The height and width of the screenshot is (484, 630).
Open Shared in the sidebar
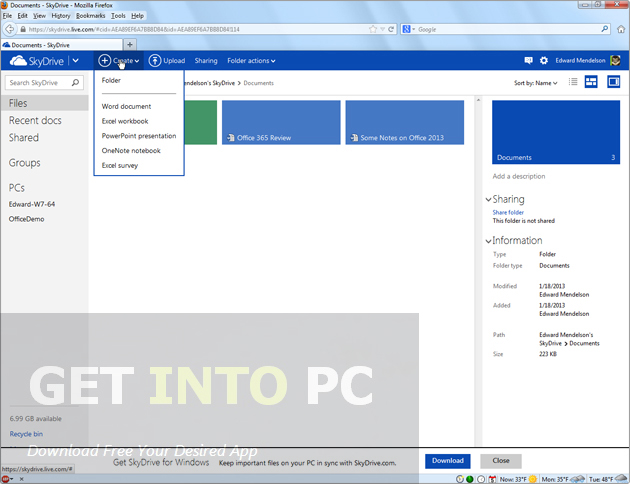pos(24,137)
